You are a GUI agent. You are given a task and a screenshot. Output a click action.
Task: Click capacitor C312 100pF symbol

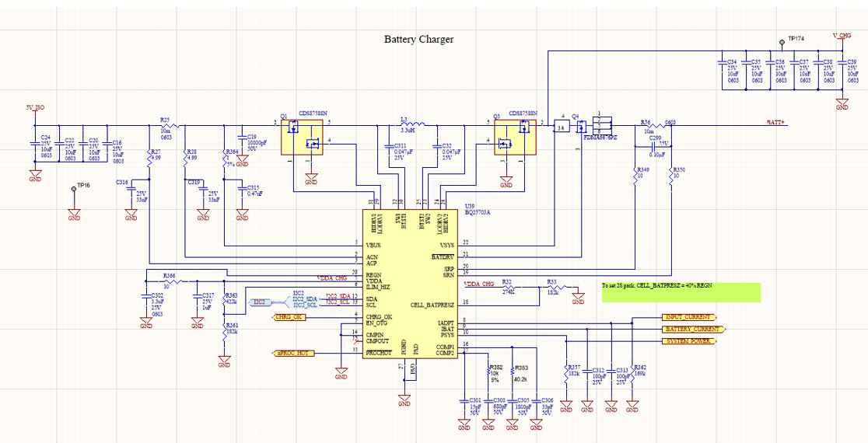[x=586, y=371]
